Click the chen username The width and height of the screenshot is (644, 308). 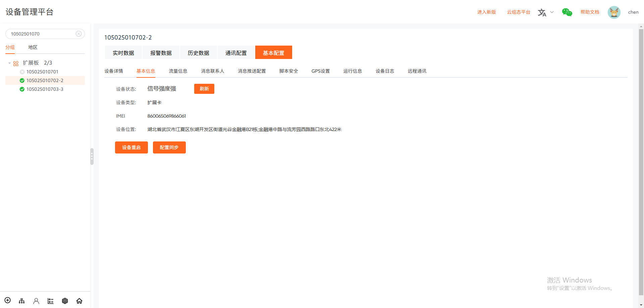point(633,12)
